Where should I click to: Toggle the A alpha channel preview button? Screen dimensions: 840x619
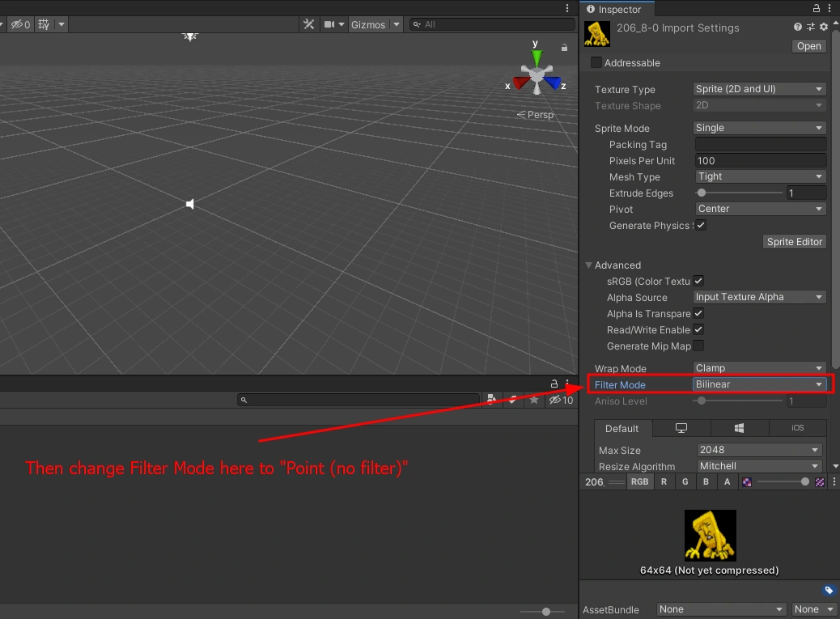(727, 482)
